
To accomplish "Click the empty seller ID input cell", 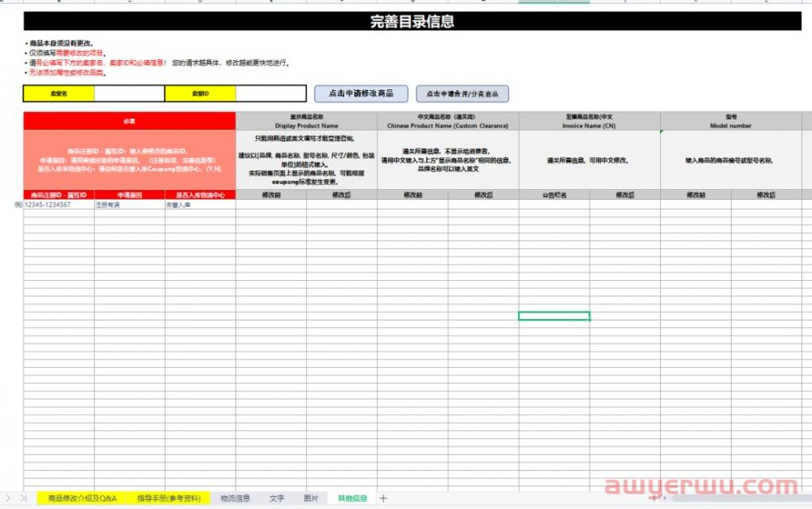I will tap(270, 93).
